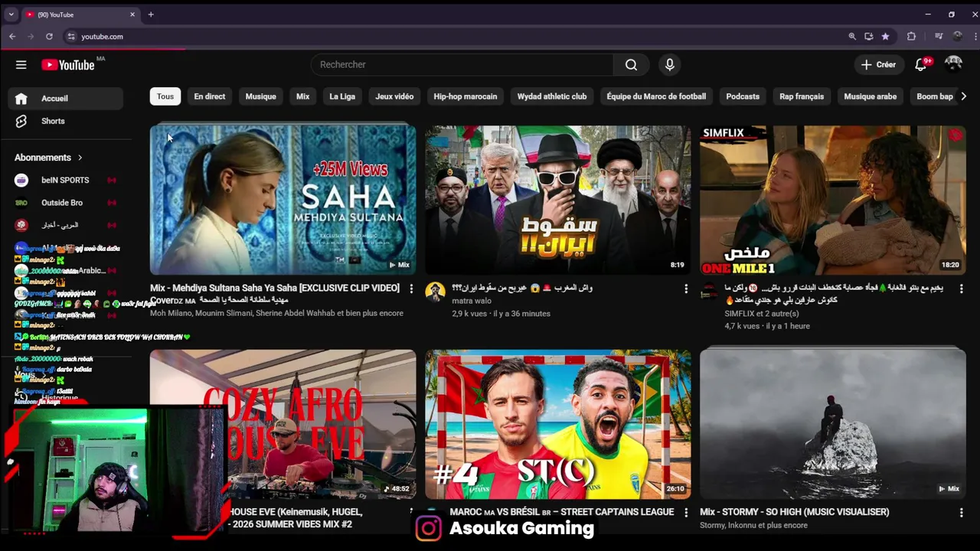Image resolution: width=980 pixels, height=551 pixels.
Task: Show more filter chips with right arrow
Action: point(963,96)
